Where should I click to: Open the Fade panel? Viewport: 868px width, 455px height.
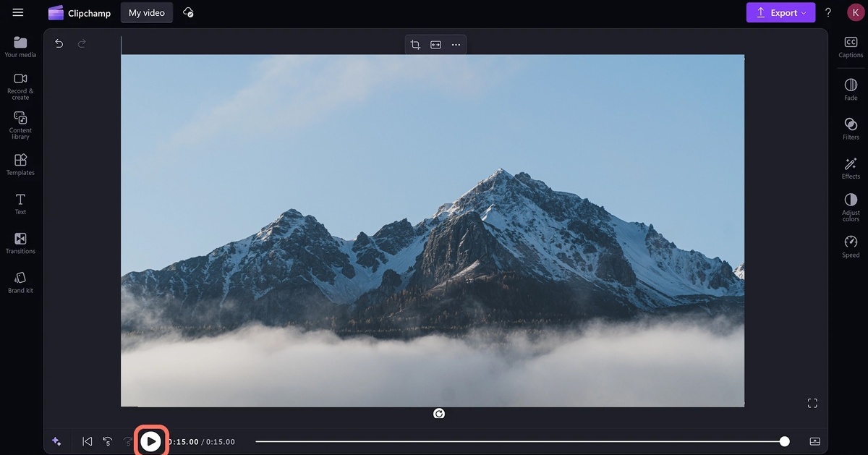[x=851, y=90]
